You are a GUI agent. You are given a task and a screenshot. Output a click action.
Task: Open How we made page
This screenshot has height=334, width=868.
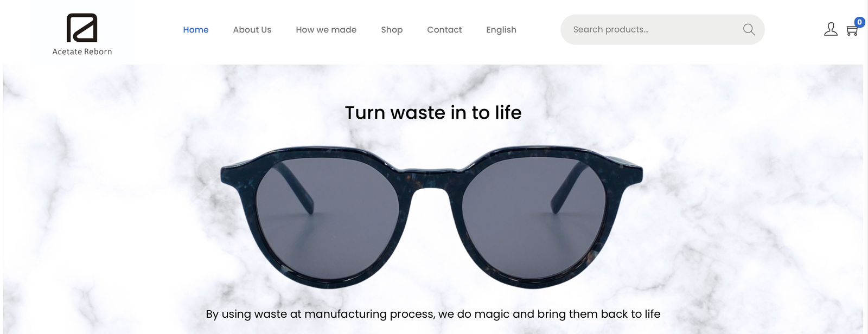(326, 30)
